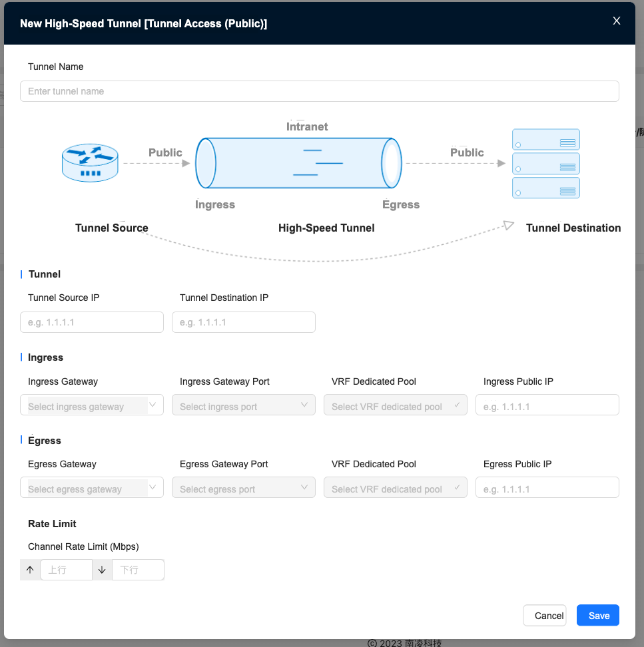Viewport: 644px width, 647px height.
Task: Open the Egress VRF Dedicated Pool dropdown
Action: click(x=396, y=487)
